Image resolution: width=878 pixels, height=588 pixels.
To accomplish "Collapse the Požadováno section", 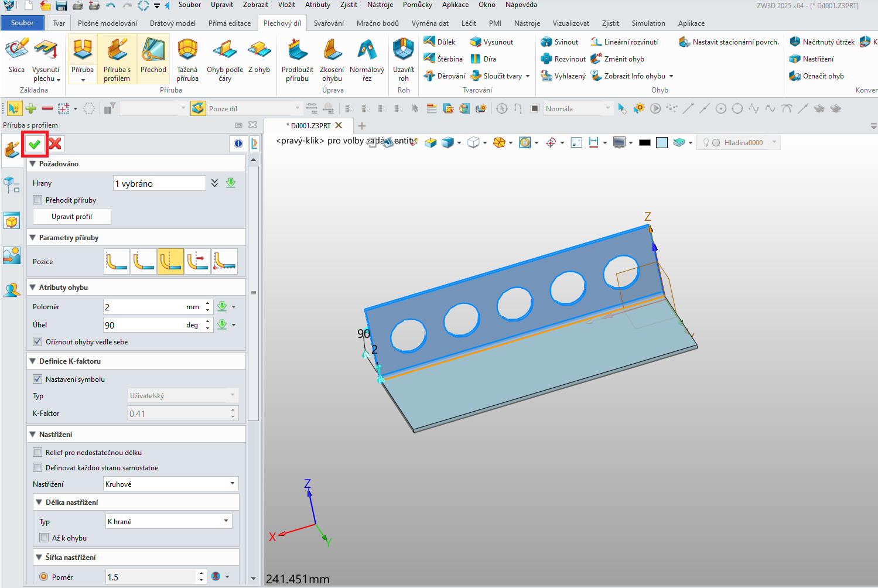I will tap(33, 164).
